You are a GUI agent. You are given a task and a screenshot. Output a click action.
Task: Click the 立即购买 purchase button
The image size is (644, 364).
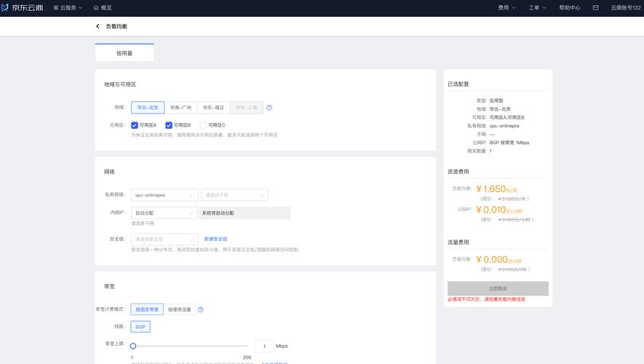pos(498,288)
